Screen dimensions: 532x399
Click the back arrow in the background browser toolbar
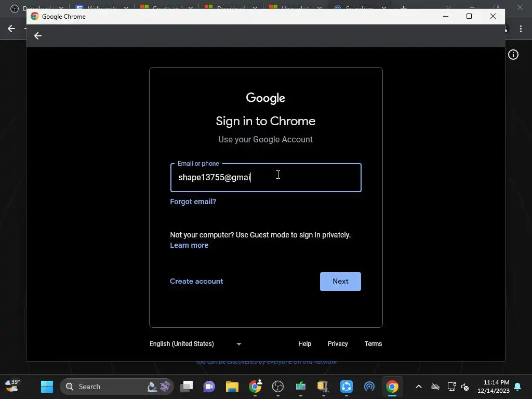[x=11, y=29]
